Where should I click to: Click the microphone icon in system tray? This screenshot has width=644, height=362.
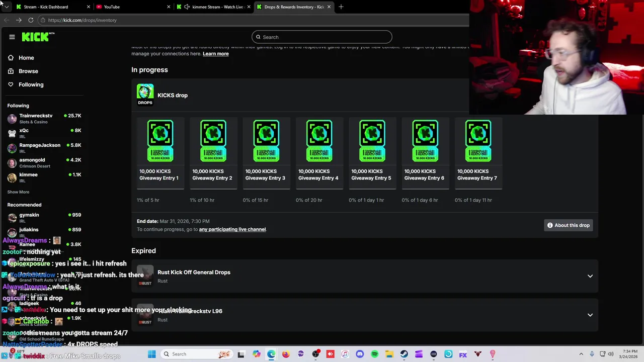(x=592, y=354)
